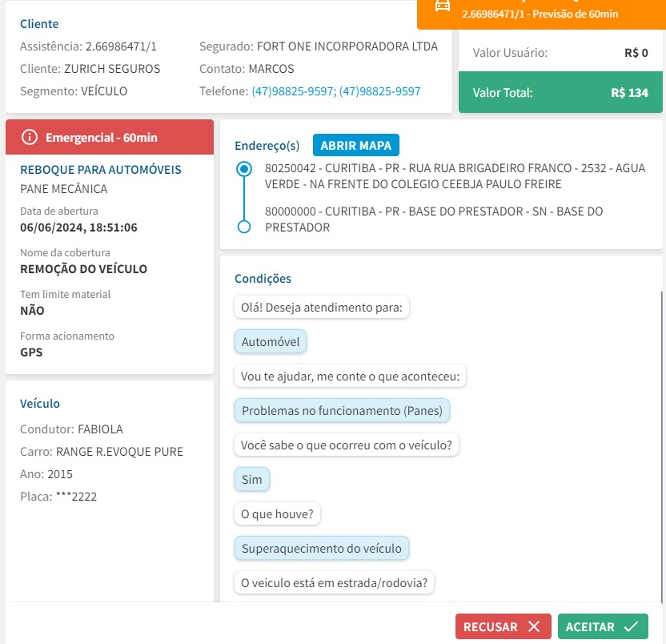
Task: Click the checkmark icon on ACEITAR
Action: [631, 626]
